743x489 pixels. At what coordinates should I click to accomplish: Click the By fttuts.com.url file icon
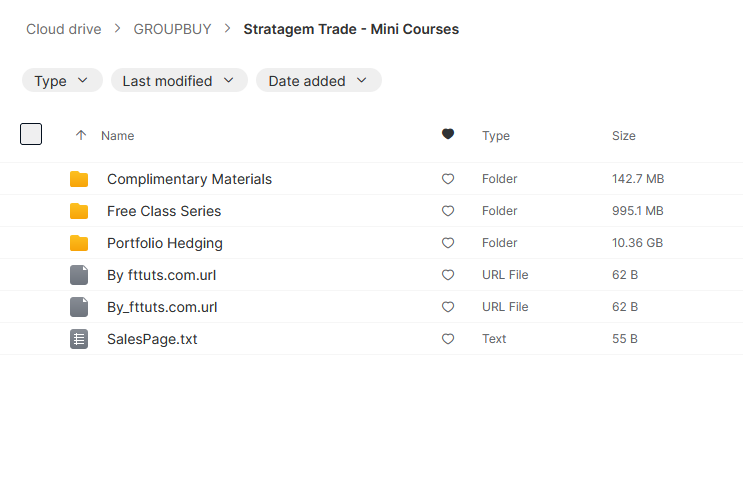point(79,275)
